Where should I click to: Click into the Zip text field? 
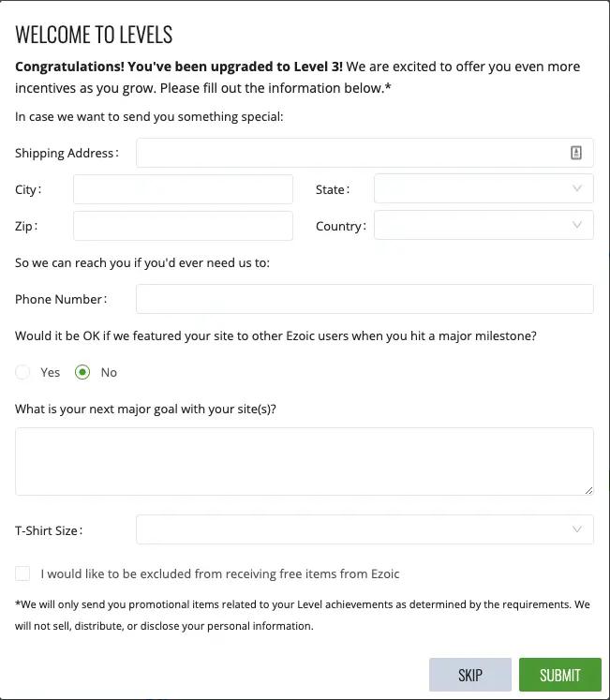183,226
